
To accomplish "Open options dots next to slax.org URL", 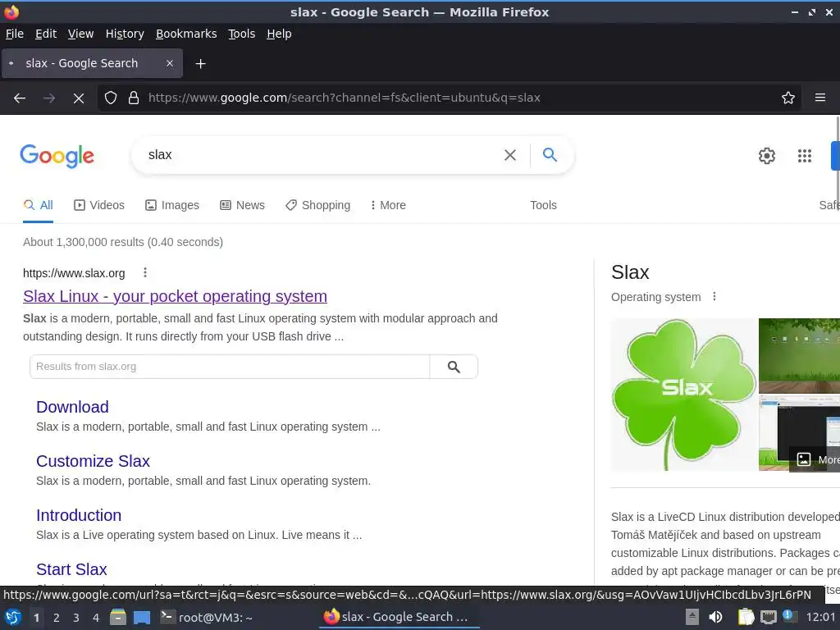I will (145, 272).
